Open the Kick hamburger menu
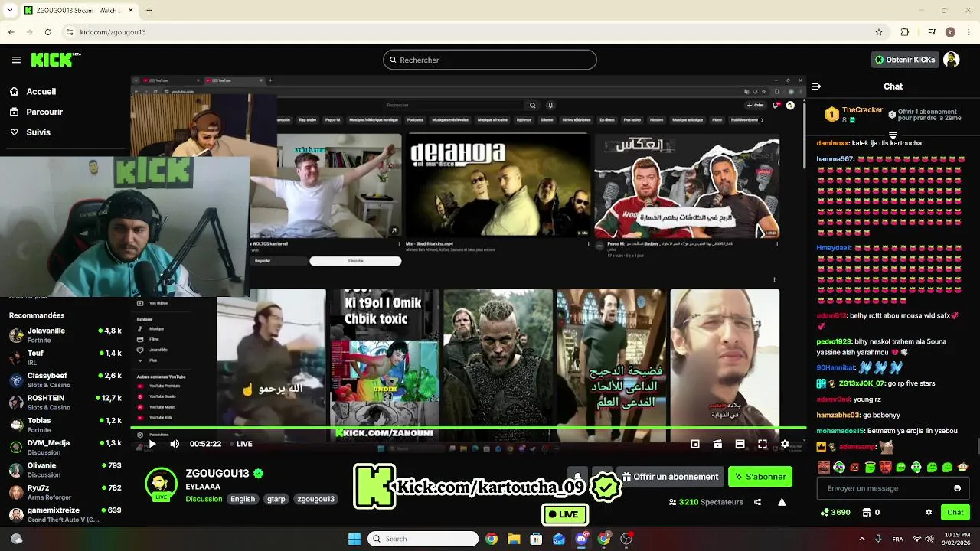Image resolution: width=980 pixels, height=551 pixels. [x=16, y=60]
